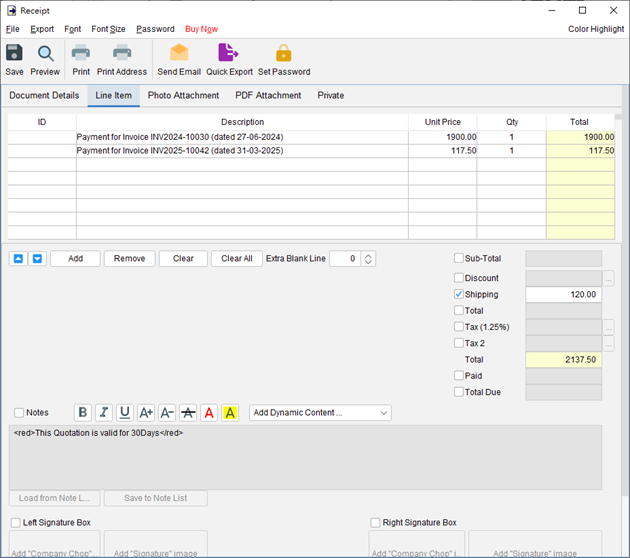Toggle underline formatting in notes
Screen dimensions: 630x558
(x=125, y=413)
